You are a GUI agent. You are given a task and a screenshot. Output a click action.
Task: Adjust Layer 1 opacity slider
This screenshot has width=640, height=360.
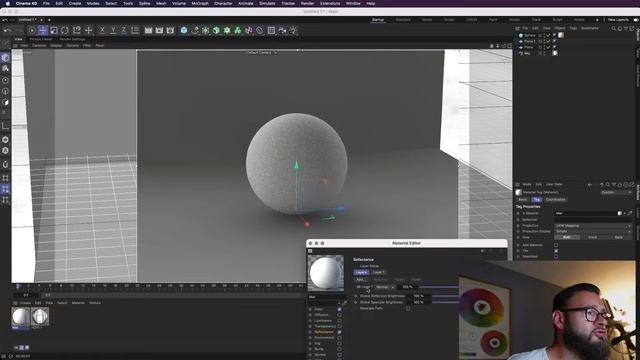[x=439, y=287]
